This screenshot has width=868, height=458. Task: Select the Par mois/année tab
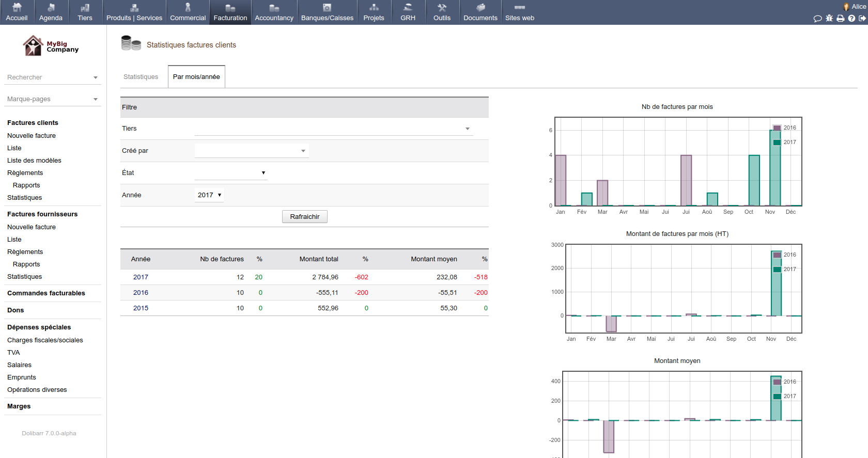point(196,77)
